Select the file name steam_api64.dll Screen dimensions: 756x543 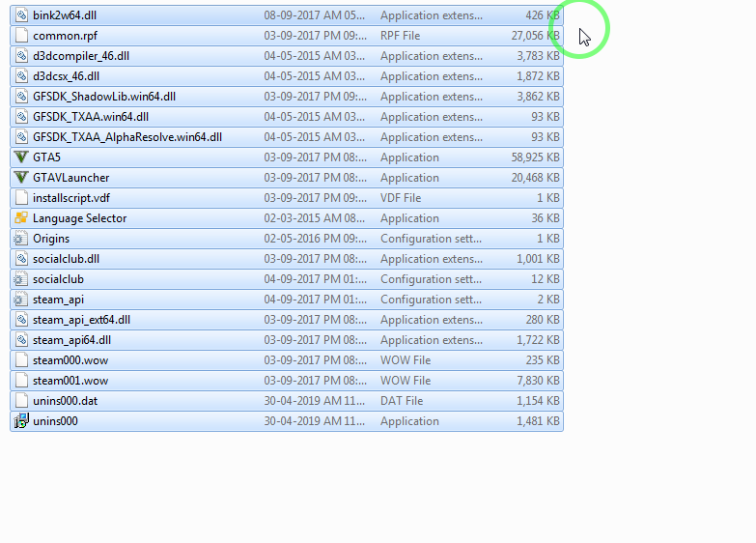71,340
